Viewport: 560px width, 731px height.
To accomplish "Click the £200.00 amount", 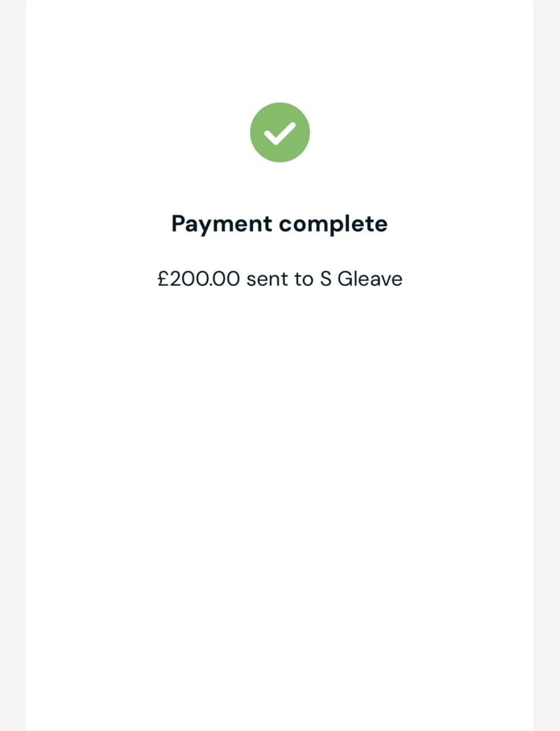I will [199, 279].
